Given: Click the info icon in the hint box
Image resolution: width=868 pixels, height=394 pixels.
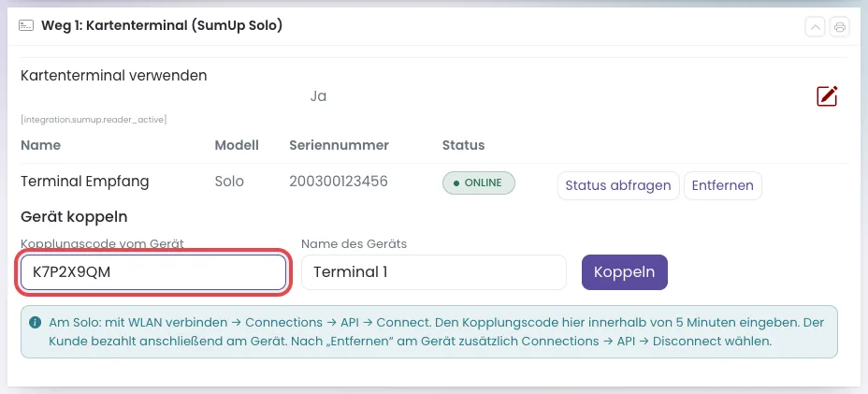Looking at the screenshot, I should tap(35, 323).
